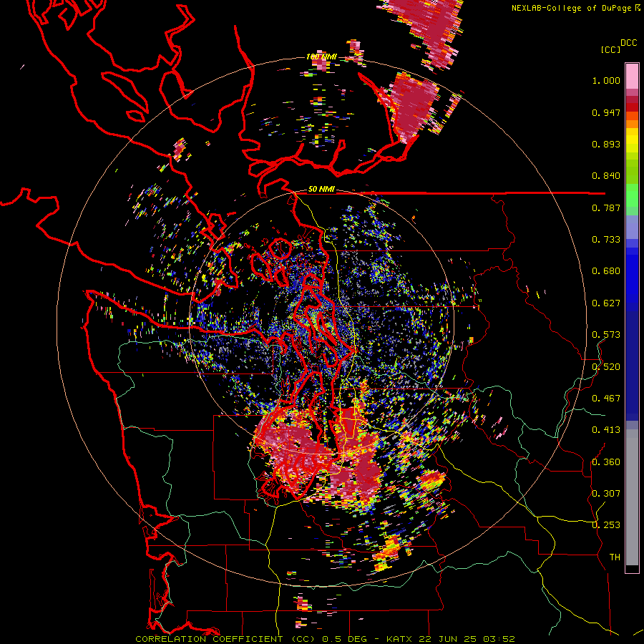Select the 0.573 scale value
This screenshot has width=644, height=644.
coord(606,335)
